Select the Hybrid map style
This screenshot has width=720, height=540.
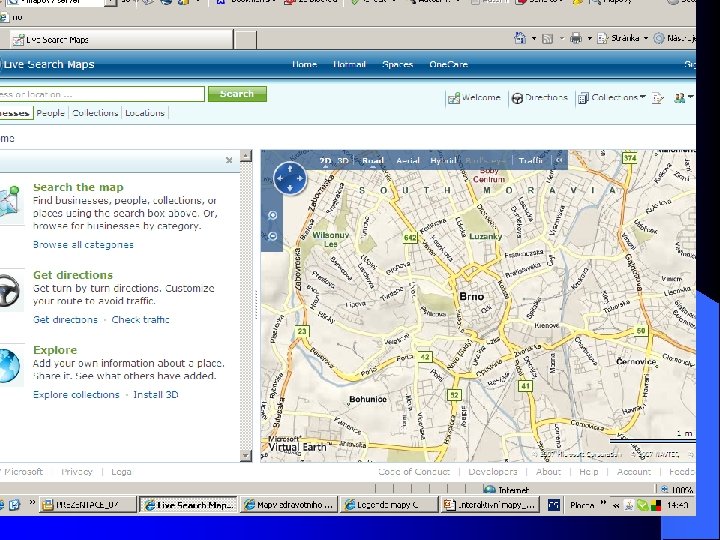(x=443, y=161)
